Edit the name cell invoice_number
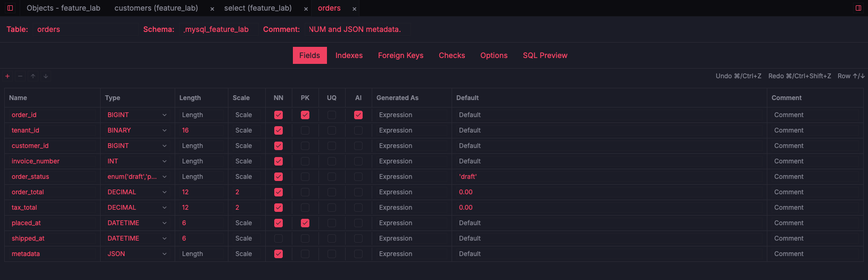Viewport: 868px width, 280px height. tap(53, 161)
